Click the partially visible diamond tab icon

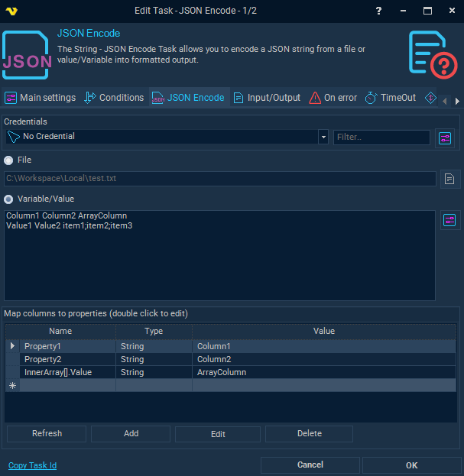pos(430,98)
